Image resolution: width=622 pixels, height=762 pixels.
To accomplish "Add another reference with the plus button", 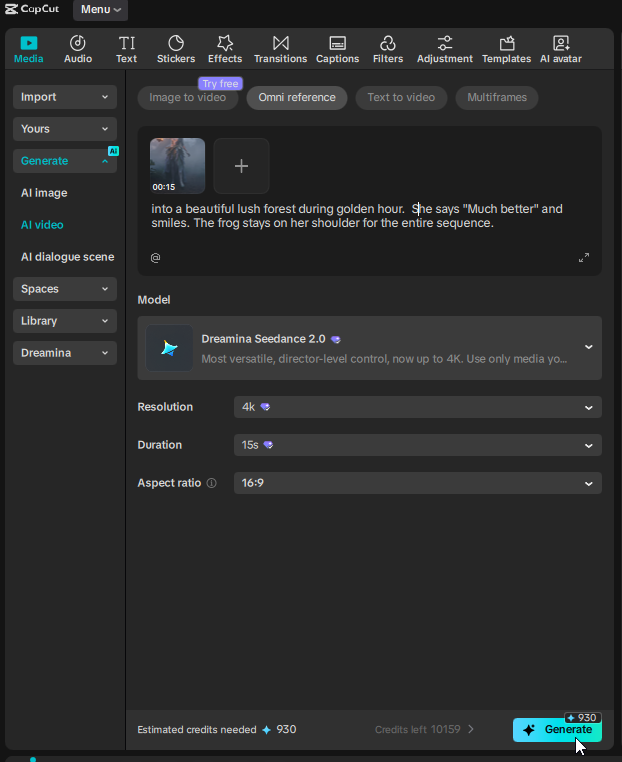I will pyautogui.click(x=242, y=166).
